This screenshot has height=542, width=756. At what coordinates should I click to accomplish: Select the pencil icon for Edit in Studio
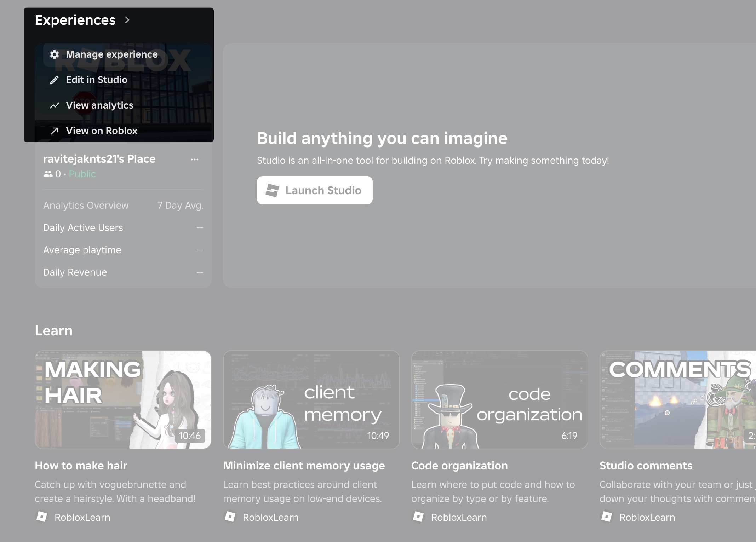coord(55,80)
